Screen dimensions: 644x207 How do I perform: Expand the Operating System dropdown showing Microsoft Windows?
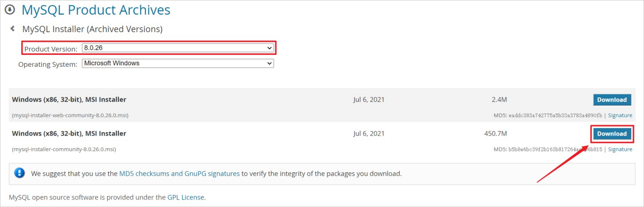(178, 64)
